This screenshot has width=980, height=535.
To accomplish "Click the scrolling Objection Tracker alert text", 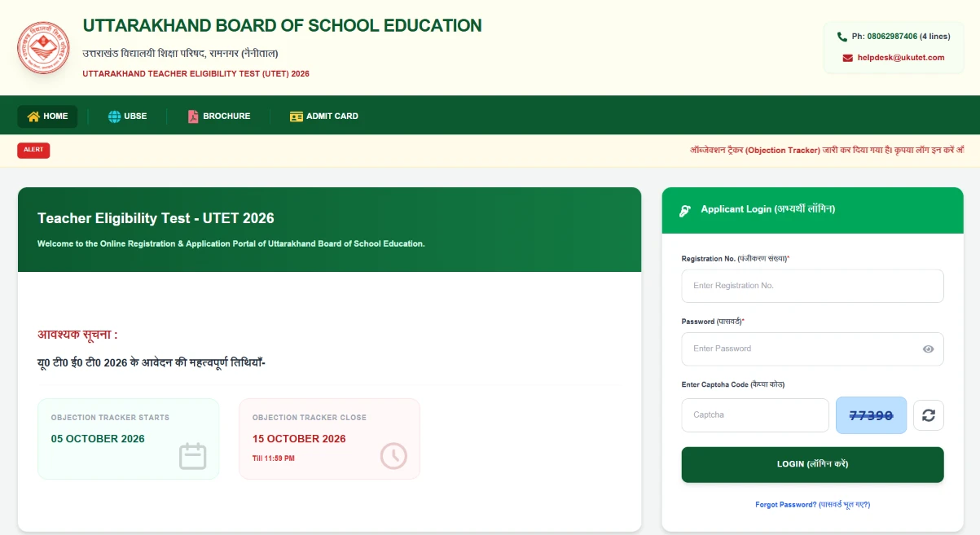I will point(827,151).
